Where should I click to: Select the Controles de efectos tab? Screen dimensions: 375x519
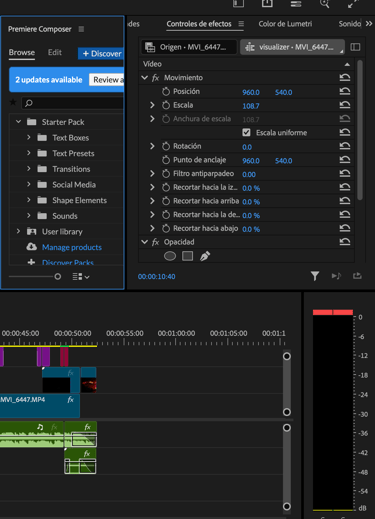click(x=199, y=24)
